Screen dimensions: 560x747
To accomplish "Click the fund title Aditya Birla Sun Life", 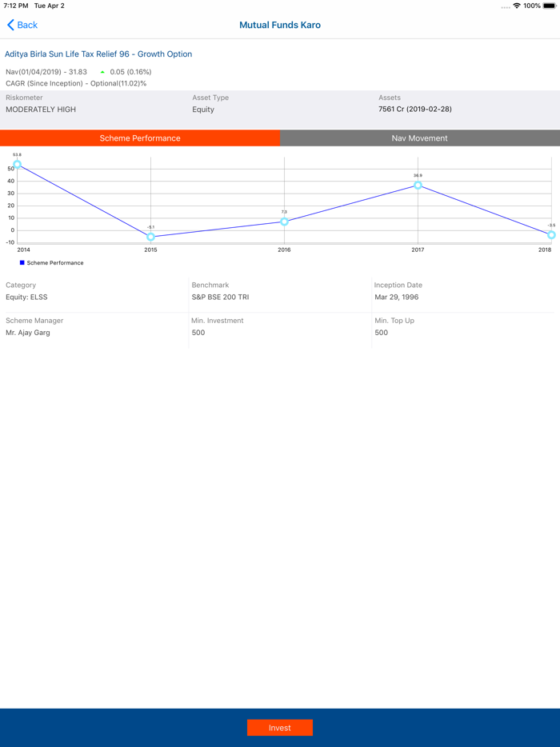I will [98, 54].
